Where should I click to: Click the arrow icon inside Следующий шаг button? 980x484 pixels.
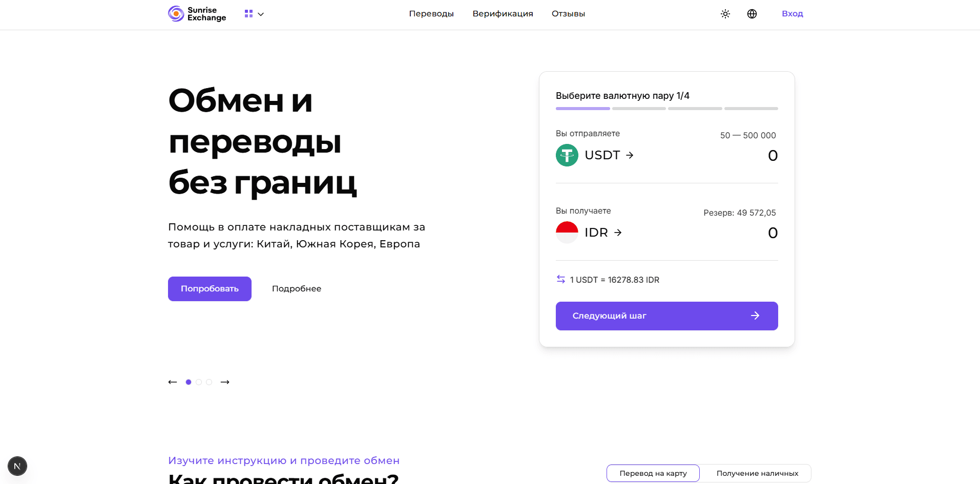755,315
